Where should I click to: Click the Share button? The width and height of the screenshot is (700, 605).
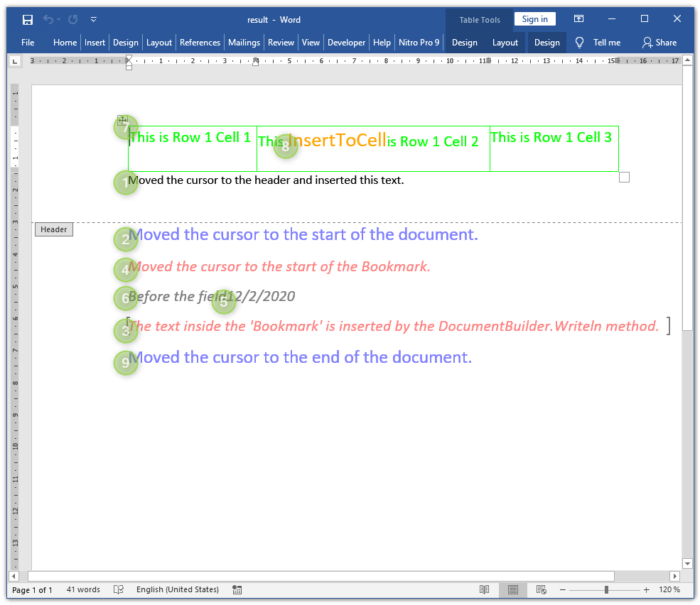pyautogui.click(x=659, y=43)
